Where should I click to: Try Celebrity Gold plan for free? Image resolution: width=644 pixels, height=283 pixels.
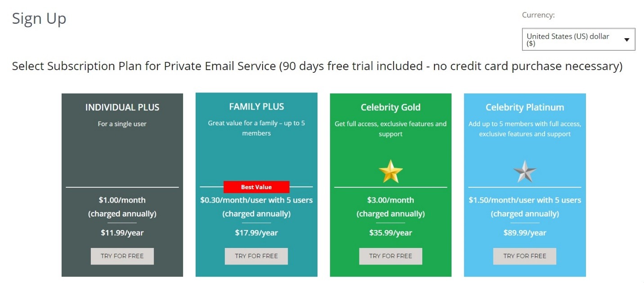[x=390, y=256]
